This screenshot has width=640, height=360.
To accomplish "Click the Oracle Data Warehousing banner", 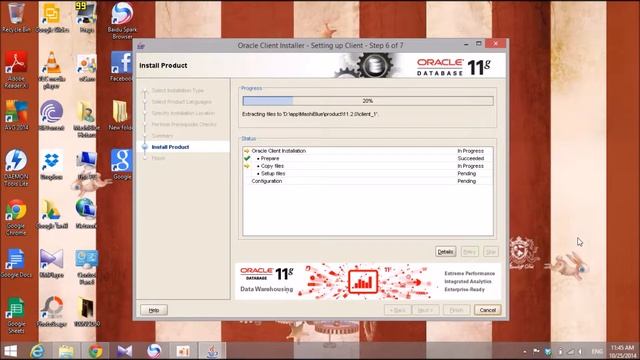I will 368,281.
